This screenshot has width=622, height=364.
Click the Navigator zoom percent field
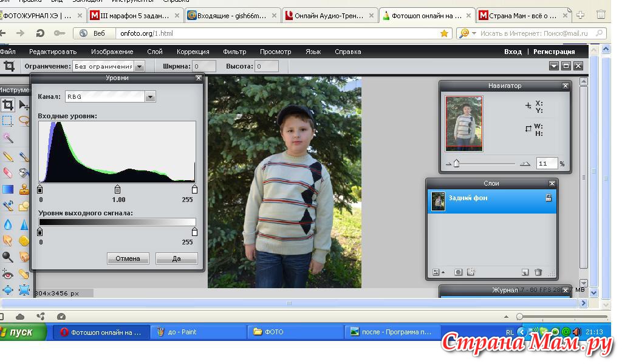click(x=547, y=163)
